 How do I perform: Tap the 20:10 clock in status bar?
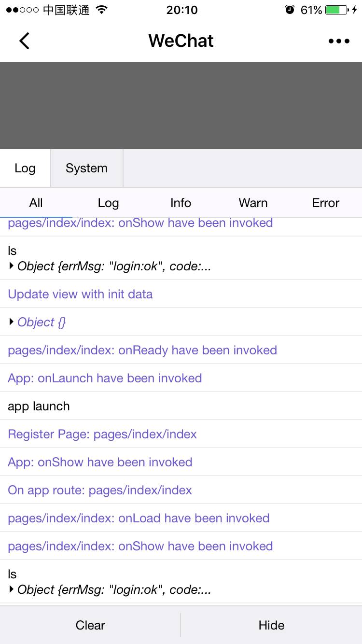[x=182, y=10]
